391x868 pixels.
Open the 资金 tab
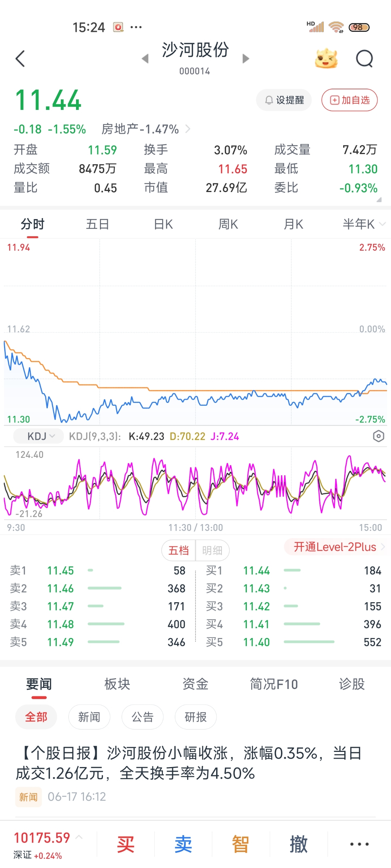tap(195, 684)
